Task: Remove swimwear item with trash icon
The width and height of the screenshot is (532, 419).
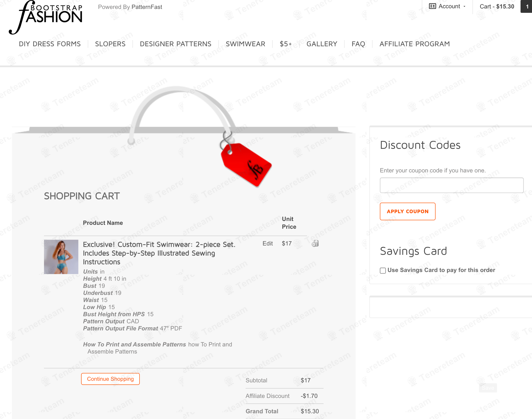Action: (315, 243)
